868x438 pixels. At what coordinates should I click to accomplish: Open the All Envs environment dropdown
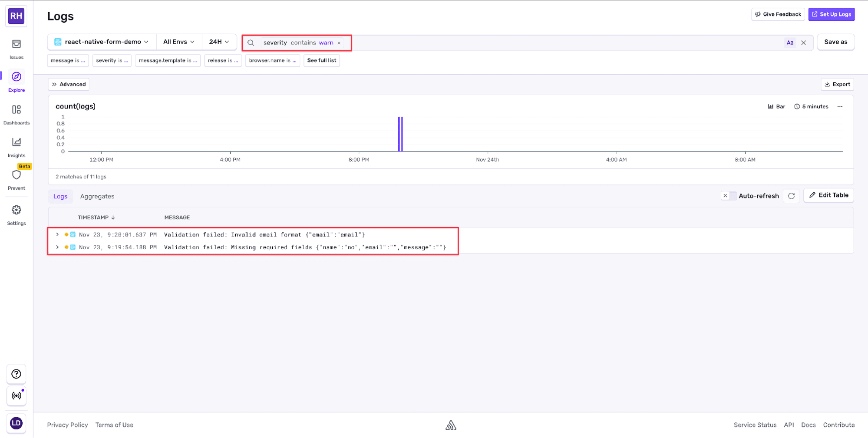[178, 42]
